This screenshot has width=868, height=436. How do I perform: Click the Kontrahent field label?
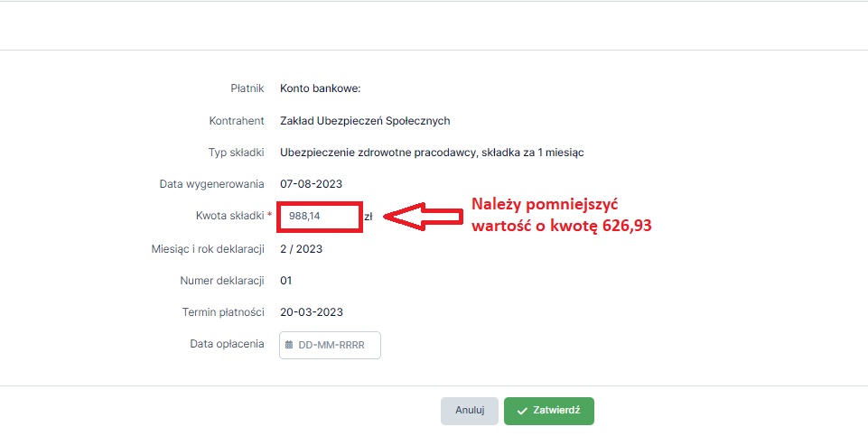coord(237,121)
